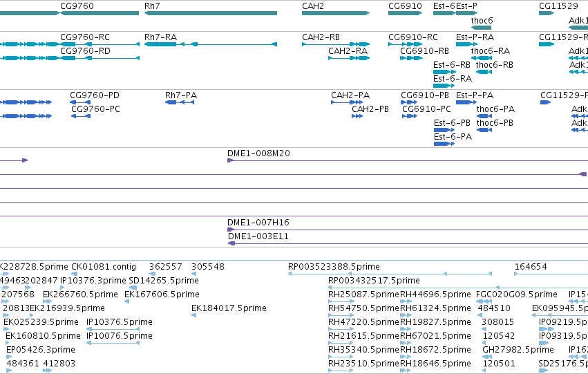Click the Est-6-RA transcript label
This screenshot has width=588, height=374.
453,79
